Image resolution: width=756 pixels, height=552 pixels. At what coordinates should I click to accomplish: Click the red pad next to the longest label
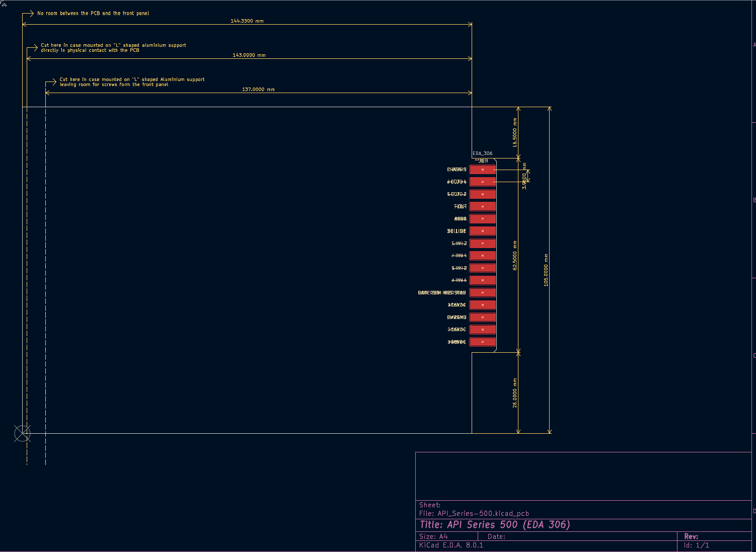pos(482,293)
